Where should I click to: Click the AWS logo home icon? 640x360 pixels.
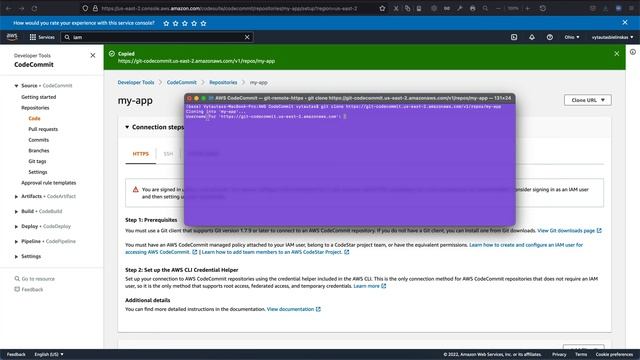click(x=12, y=37)
